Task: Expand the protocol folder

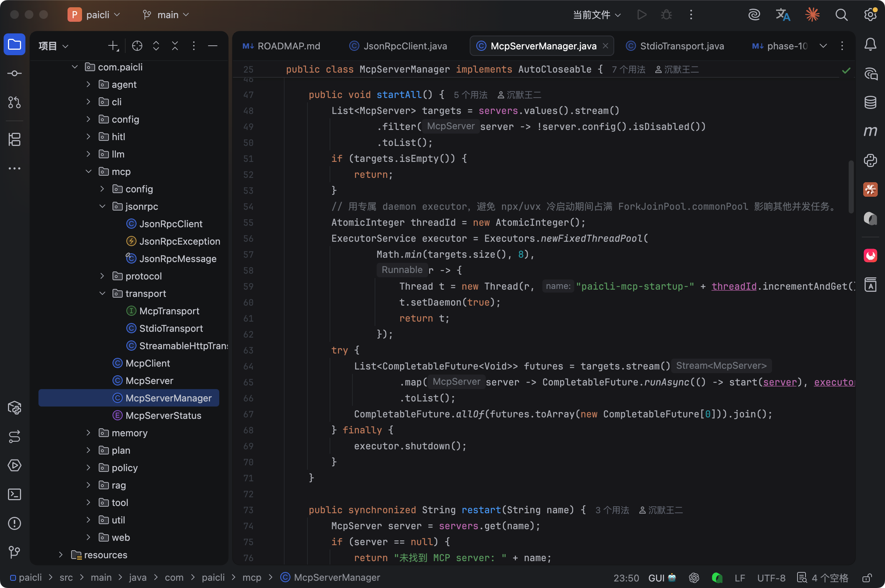Action: tap(102, 276)
